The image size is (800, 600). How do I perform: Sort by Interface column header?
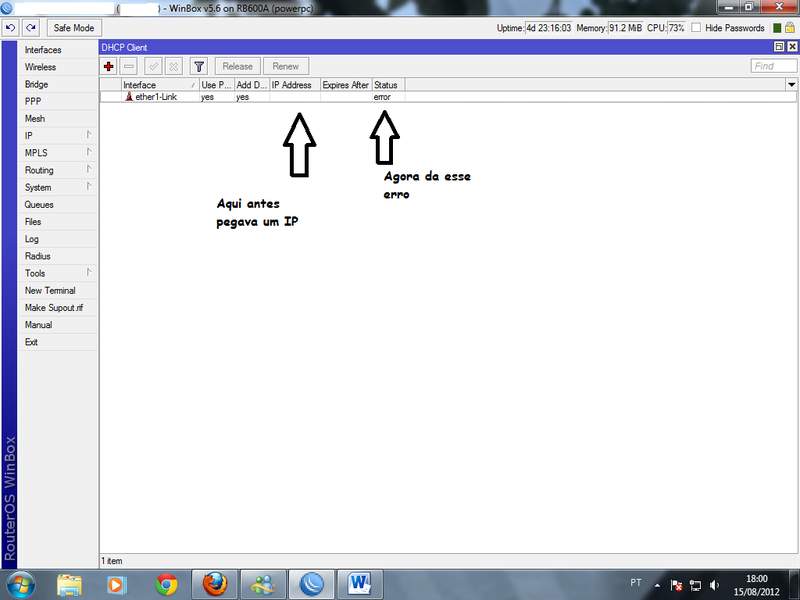160,85
